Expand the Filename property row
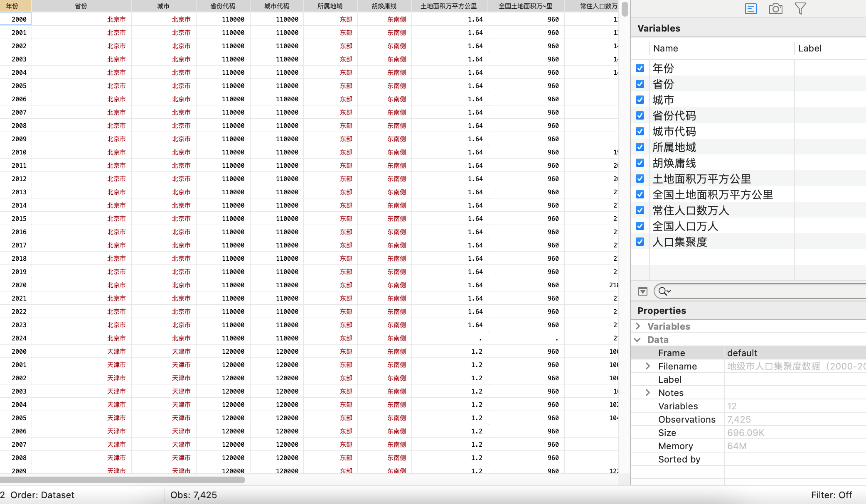Image resolution: width=866 pixels, height=504 pixels. (647, 366)
